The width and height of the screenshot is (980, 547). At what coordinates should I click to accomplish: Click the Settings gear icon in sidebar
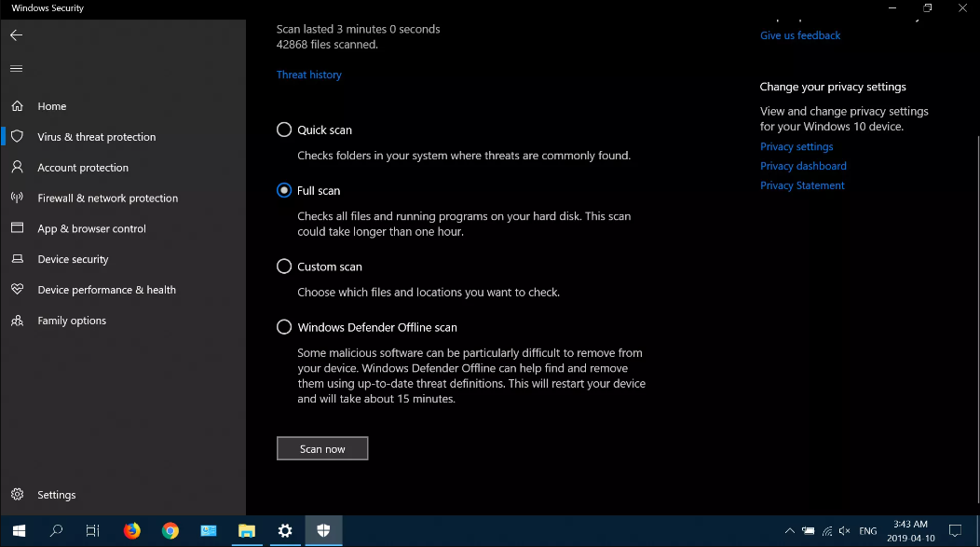tap(18, 495)
